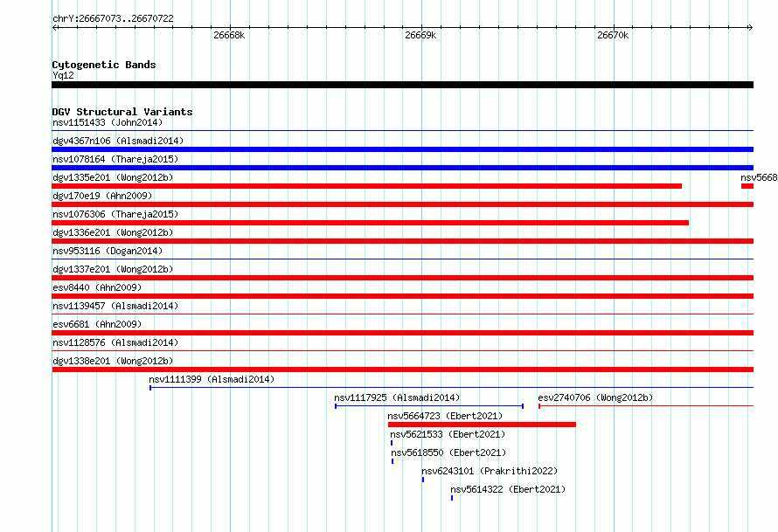Select esv8440 (Ahn2009) variant label
The height and width of the screenshot is (532, 778).
point(97,287)
